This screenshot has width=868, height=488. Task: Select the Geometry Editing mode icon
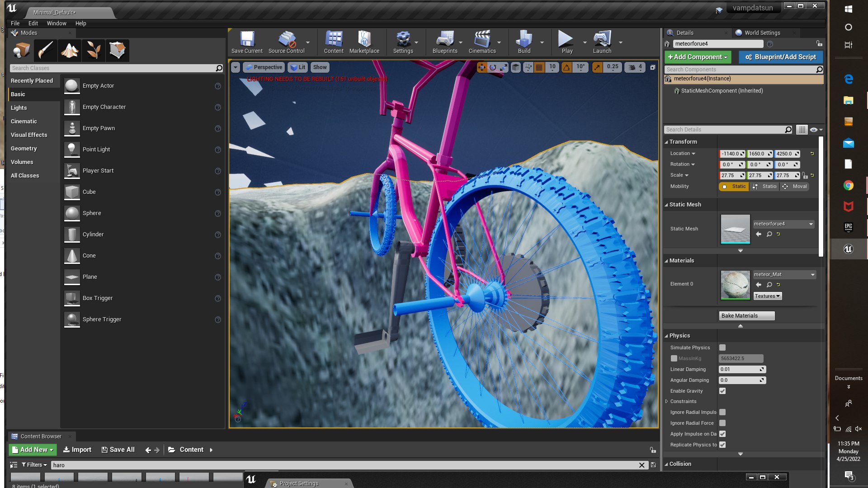pyautogui.click(x=117, y=50)
